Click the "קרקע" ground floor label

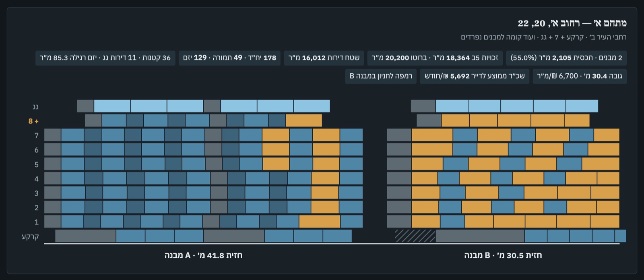pos(31,236)
